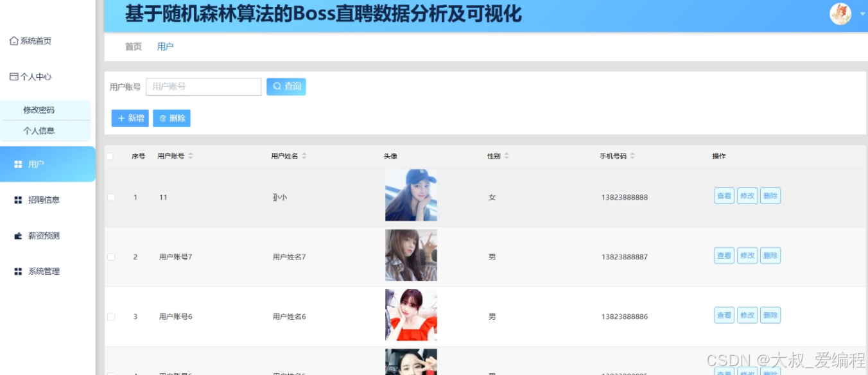Open 系统首页 from the sidebar
This screenshot has width=868, height=375.
[x=31, y=41]
